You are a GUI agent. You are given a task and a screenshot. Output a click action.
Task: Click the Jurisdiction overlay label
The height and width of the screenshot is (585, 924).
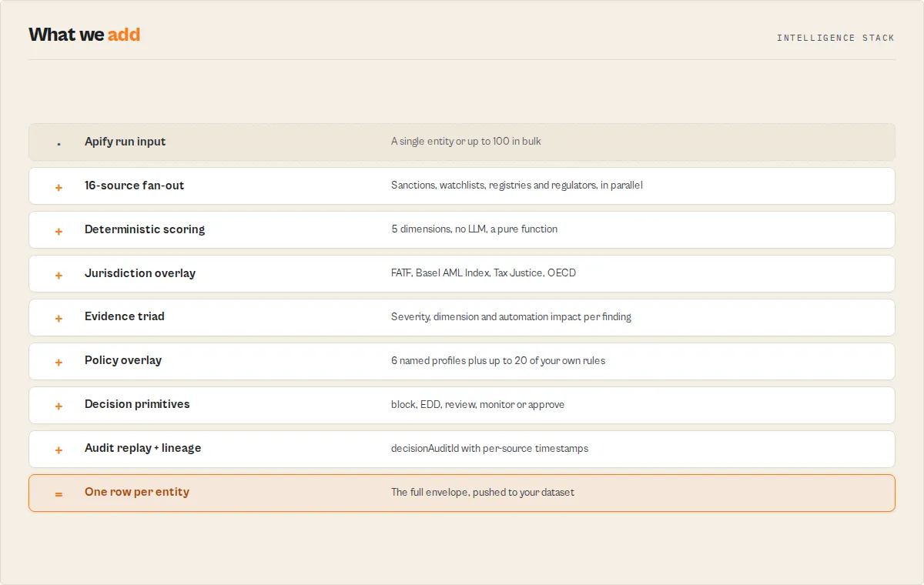click(140, 273)
